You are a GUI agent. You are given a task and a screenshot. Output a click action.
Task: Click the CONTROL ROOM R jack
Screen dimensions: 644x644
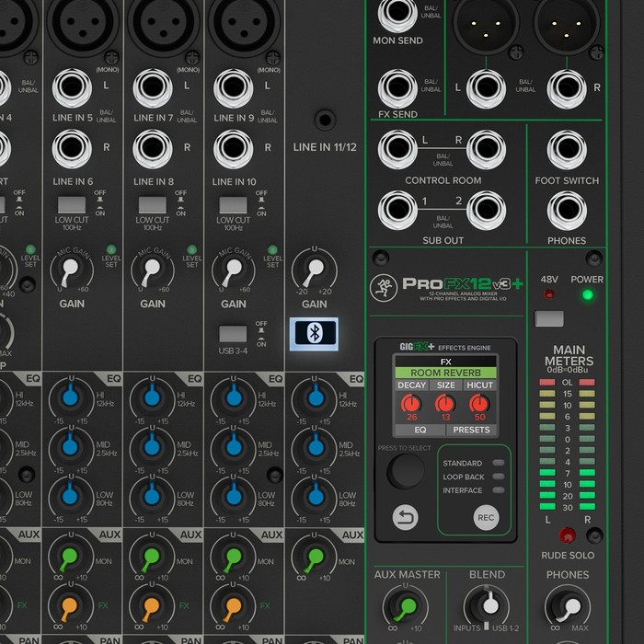coord(486,149)
